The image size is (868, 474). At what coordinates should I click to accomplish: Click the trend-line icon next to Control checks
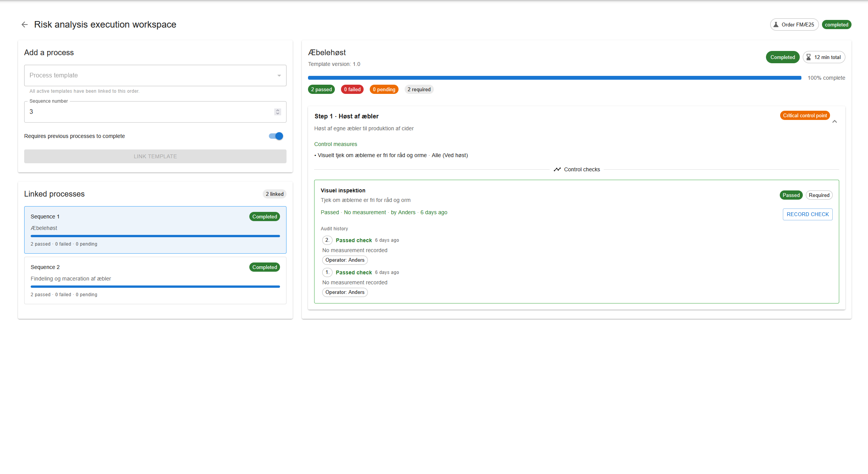tap(557, 169)
